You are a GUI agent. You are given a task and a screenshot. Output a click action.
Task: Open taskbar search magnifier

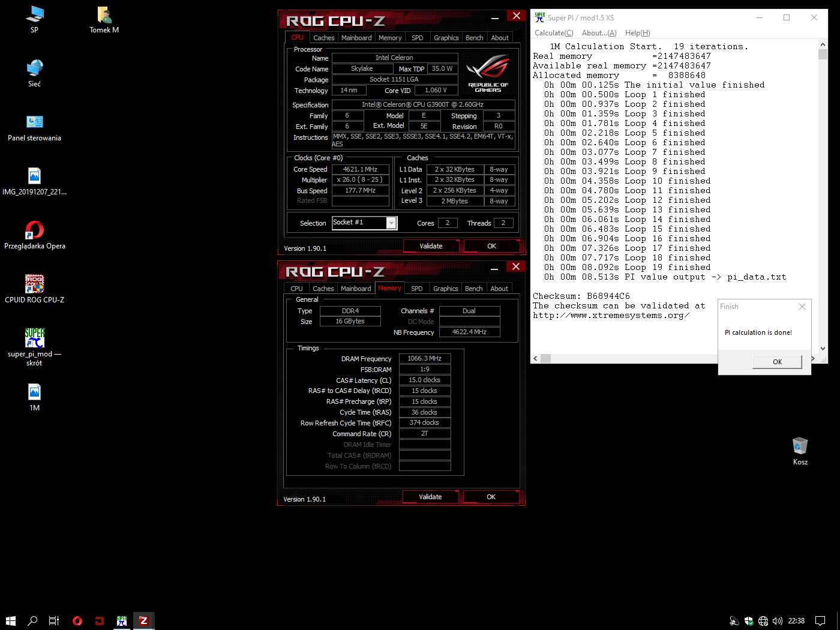click(32, 621)
